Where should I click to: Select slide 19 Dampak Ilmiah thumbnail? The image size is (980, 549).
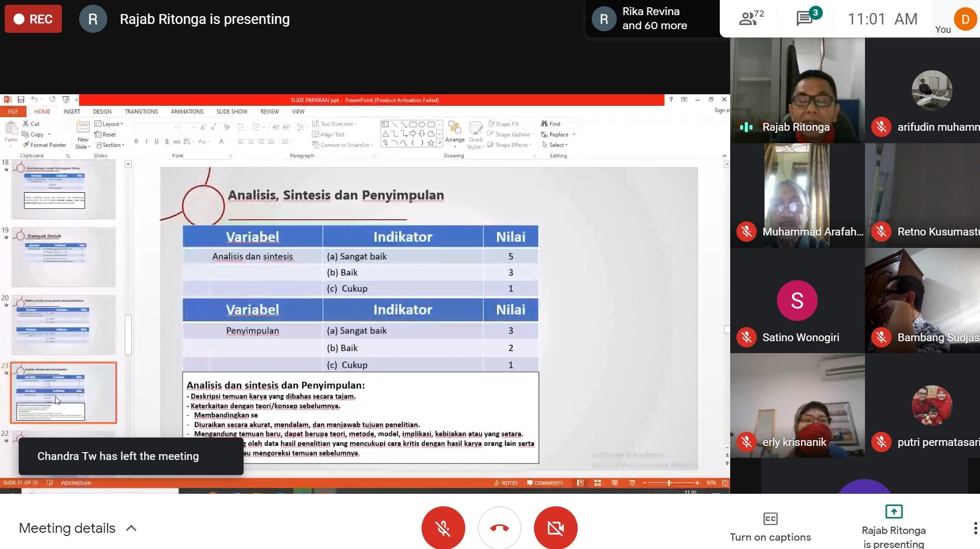click(x=63, y=257)
